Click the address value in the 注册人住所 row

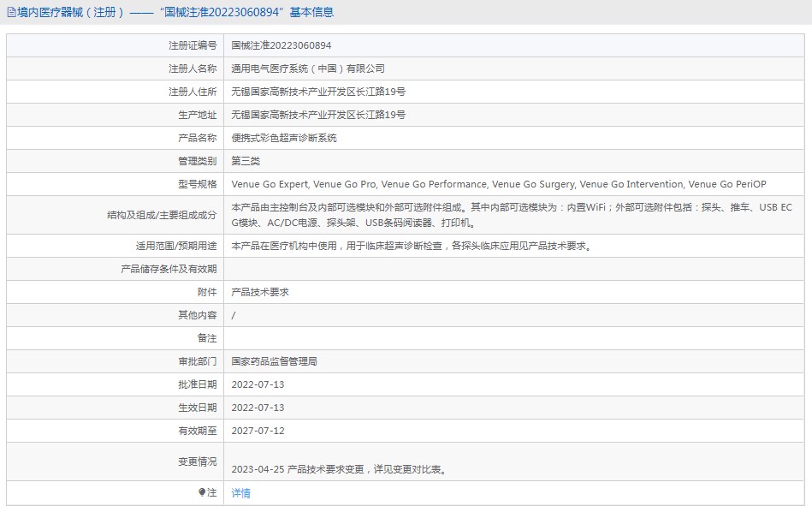(318, 92)
